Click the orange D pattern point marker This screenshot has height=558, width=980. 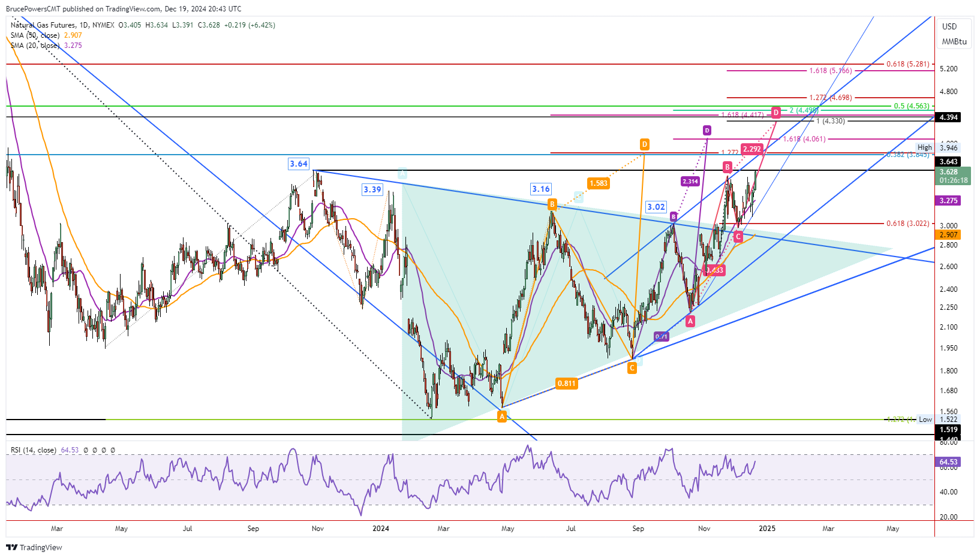644,144
